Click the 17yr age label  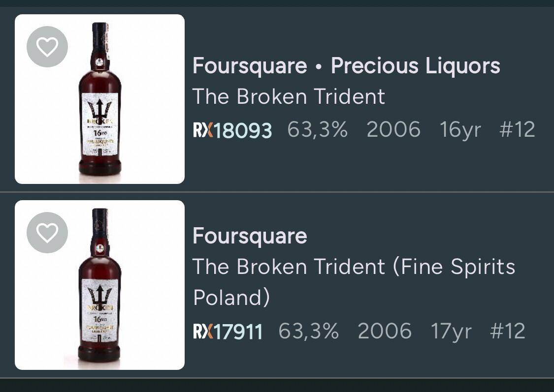(451, 331)
